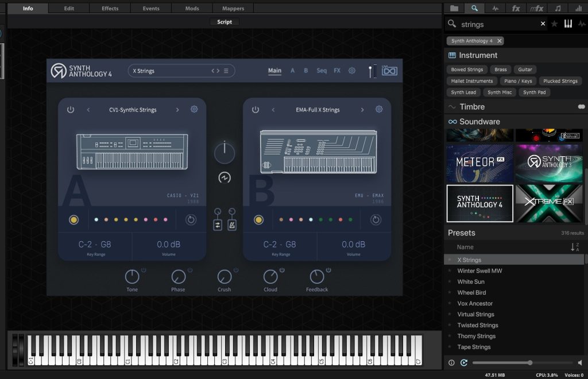Screen dimensions: 588x379
Task: Switch to the Seq page
Action: click(x=322, y=71)
